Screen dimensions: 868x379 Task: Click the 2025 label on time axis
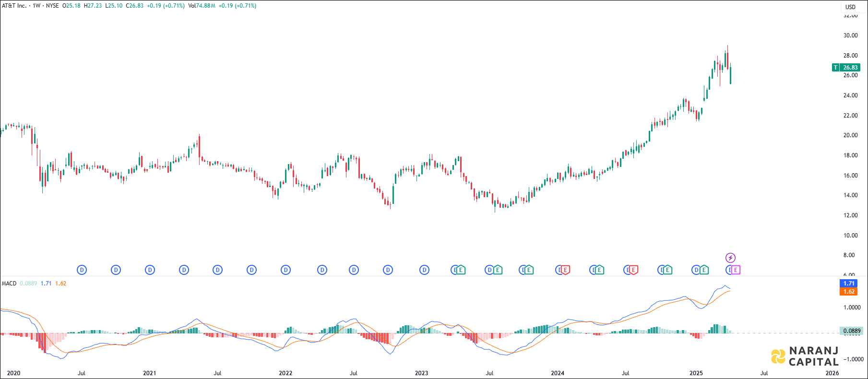696,373
